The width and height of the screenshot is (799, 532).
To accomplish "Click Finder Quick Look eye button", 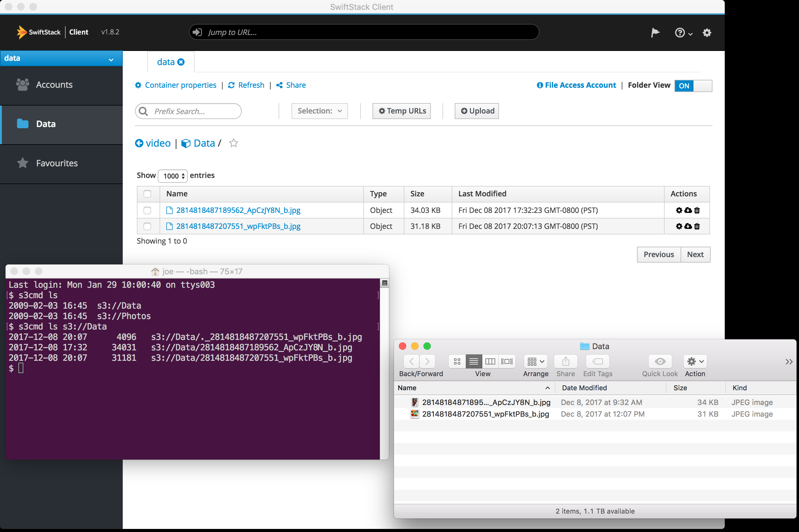I will 660,361.
